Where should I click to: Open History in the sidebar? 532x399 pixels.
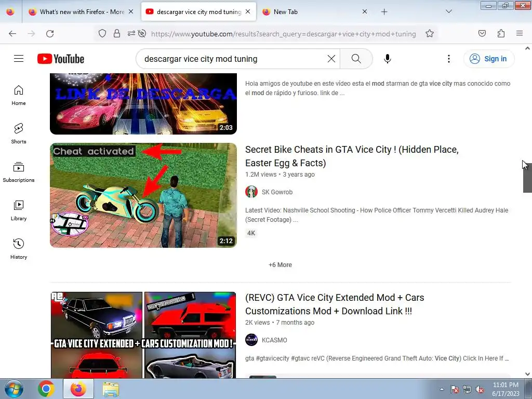(19, 249)
